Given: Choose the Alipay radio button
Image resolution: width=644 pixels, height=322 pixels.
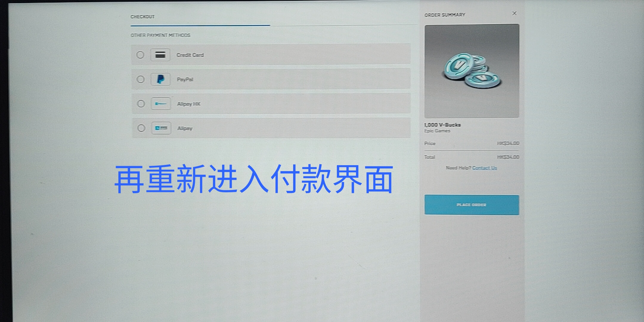Looking at the screenshot, I should coord(141,128).
